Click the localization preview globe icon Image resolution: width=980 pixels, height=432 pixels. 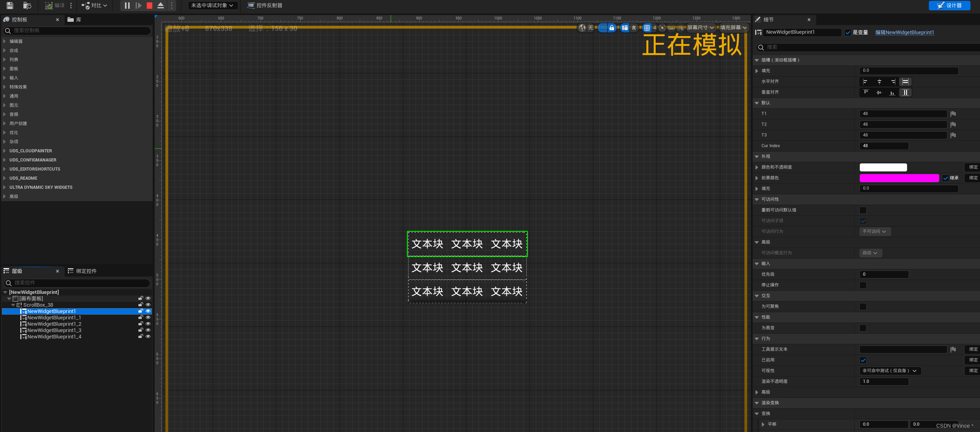click(x=581, y=28)
